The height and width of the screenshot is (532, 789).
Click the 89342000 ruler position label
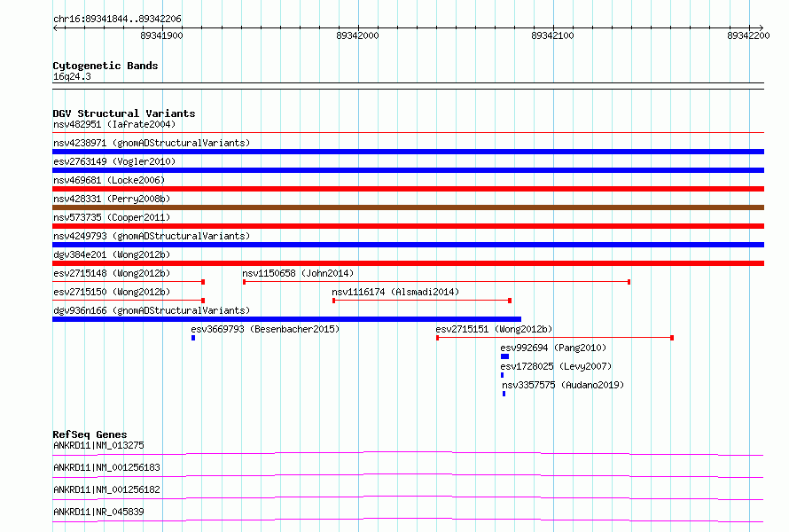(x=357, y=35)
